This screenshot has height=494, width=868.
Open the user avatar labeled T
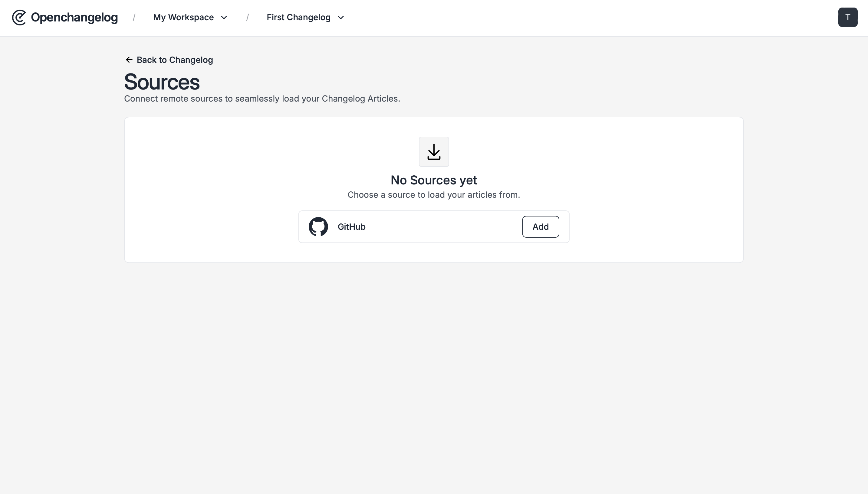(x=848, y=17)
